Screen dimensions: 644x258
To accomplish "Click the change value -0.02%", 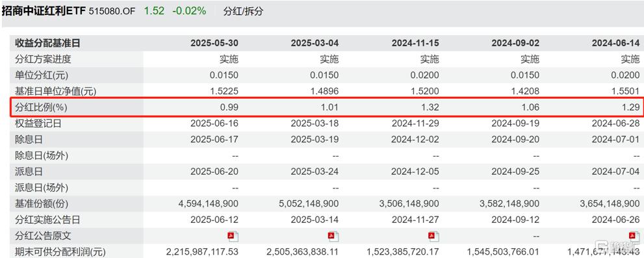I will (x=189, y=10).
